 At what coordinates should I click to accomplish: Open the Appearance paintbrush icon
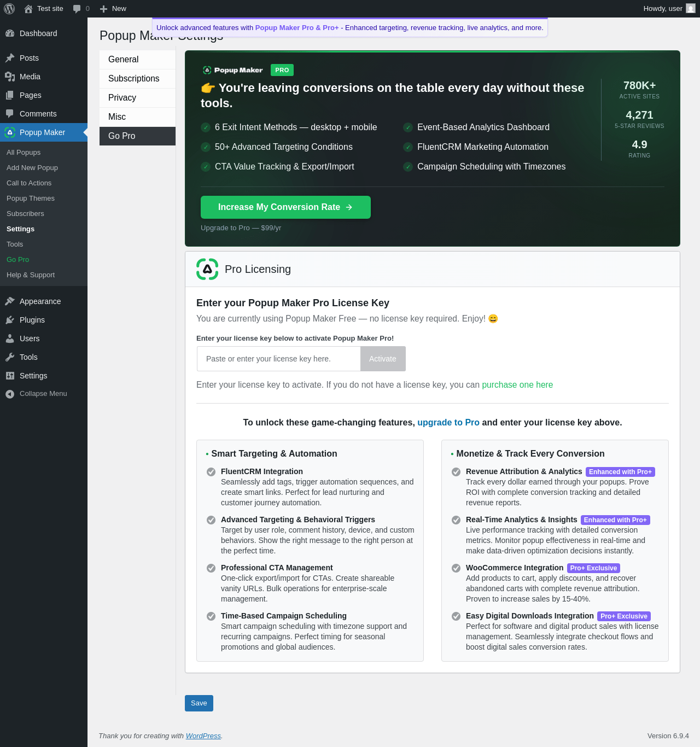[10, 301]
